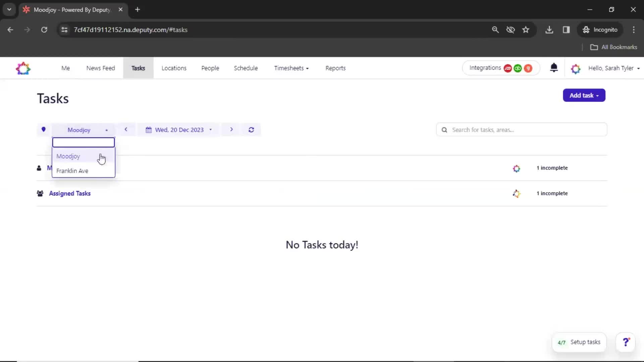Go to previous day arrow
This screenshot has width=644, height=362.
(x=126, y=129)
